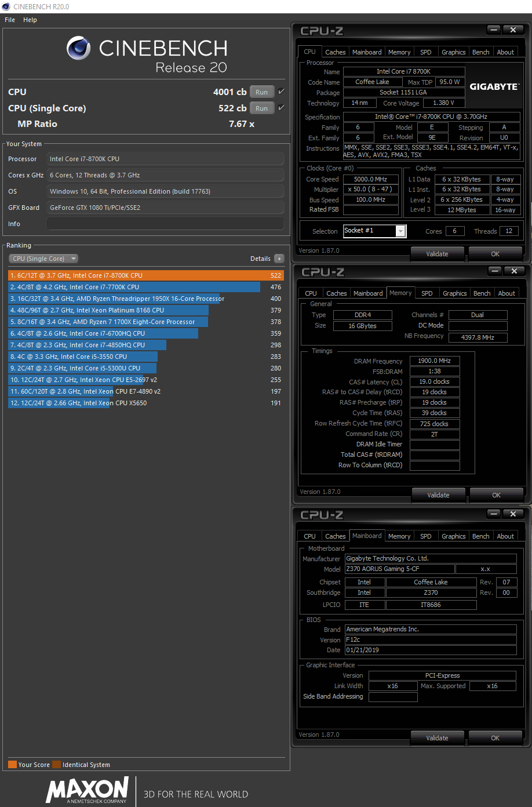Select the i5-3550 ranking row

(146, 357)
